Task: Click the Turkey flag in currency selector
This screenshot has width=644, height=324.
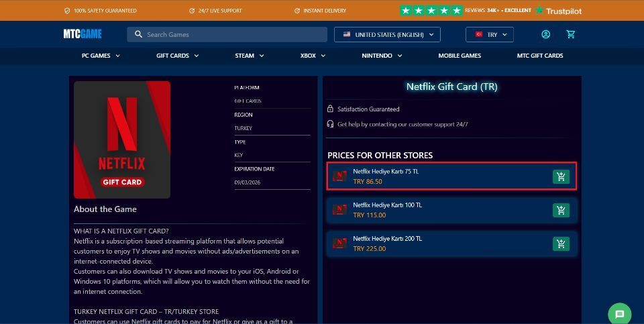Action: (x=479, y=34)
